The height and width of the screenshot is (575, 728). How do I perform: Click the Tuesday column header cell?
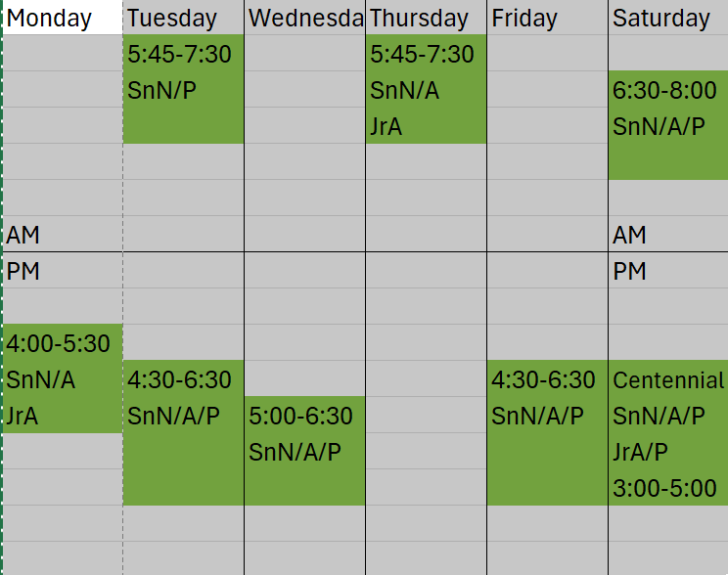[x=183, y=19]
